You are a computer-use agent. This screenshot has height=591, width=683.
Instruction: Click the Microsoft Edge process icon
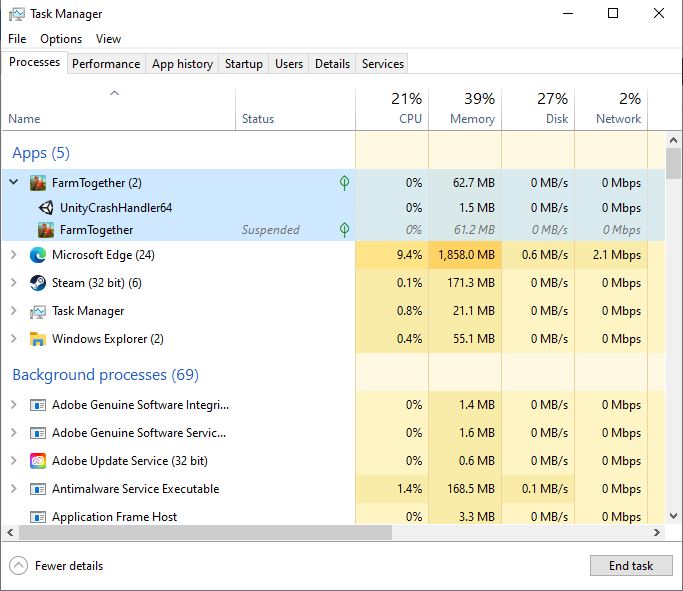tap(38, 255)
